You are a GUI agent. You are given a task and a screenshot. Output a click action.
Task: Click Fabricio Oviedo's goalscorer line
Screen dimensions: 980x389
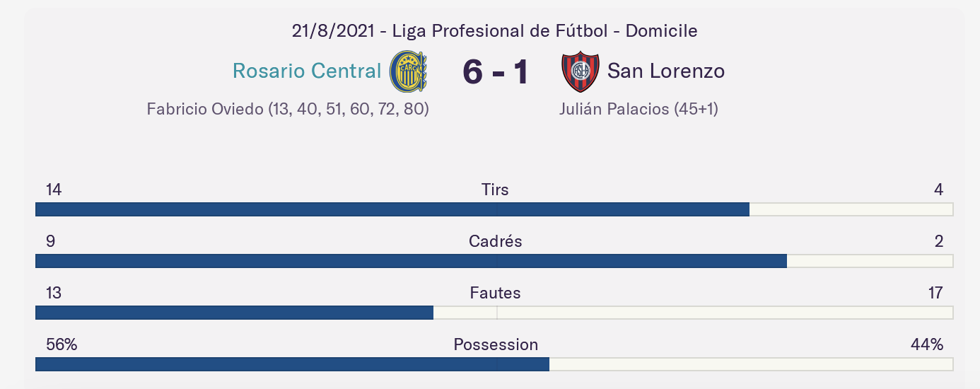tap(288, 109)
